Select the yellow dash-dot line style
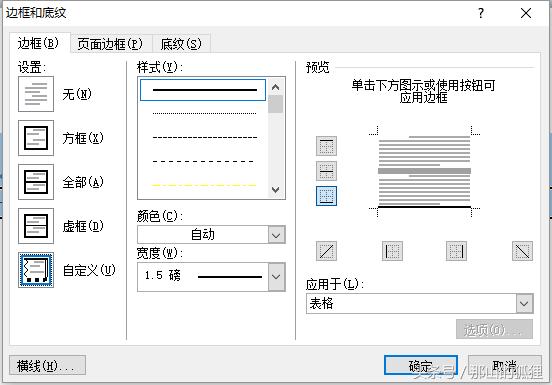This screenshot has height=385, width=552. pos(204,185)
